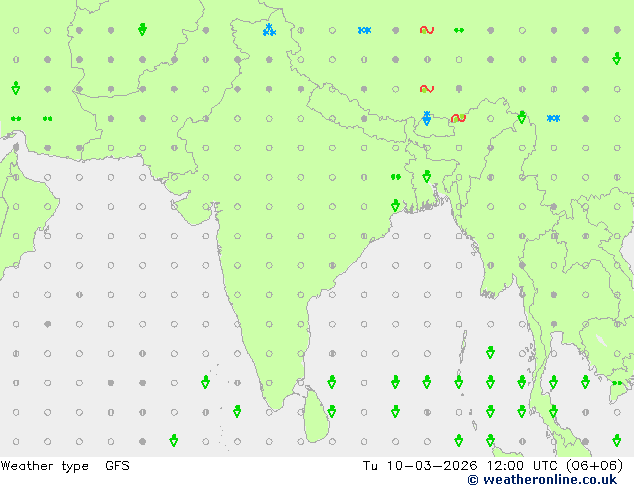Select the green shower symbol over Arunachal Pradesh
Screen dimensions: 634x490
[x=522, y=117]
